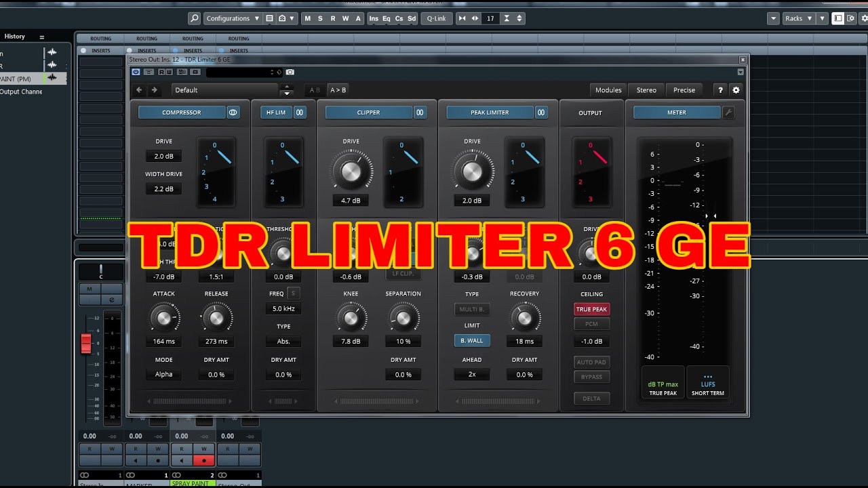The height and width of the screenshot is (488, 868).
Task: Click B. WALL limit button
Action: 472,341
